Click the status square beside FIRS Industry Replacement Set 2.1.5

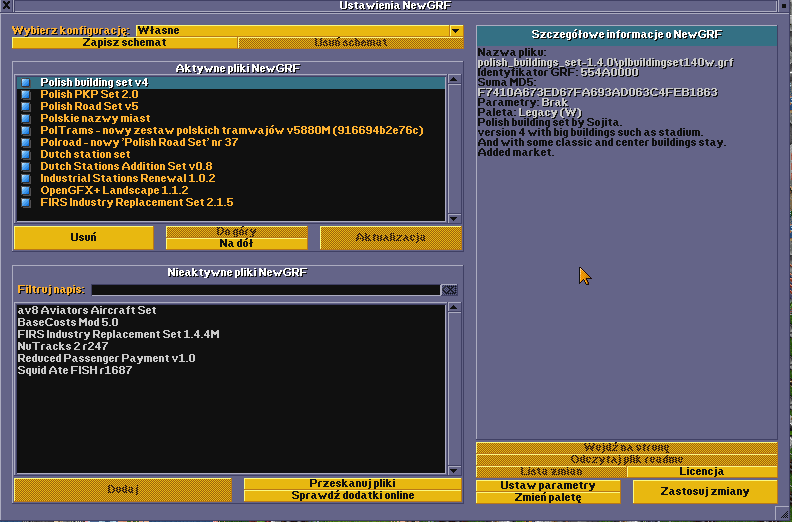[x=26, y=202]
